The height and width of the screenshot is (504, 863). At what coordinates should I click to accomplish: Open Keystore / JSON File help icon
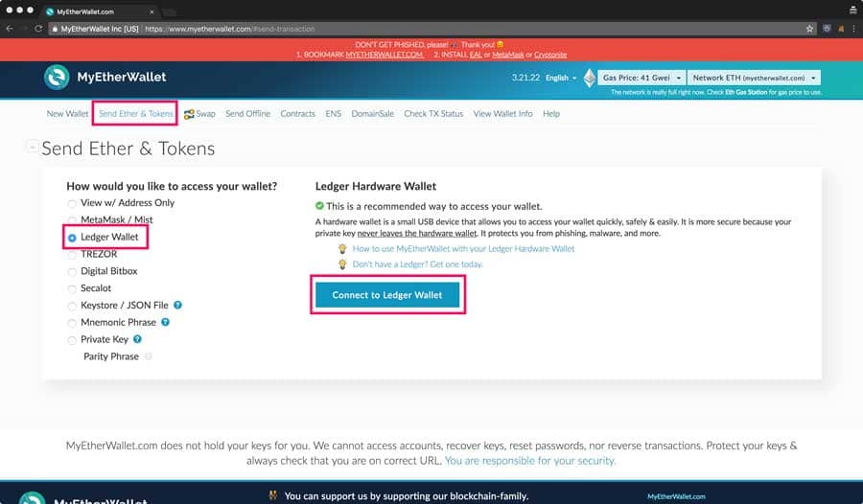[x=177, y=305]
